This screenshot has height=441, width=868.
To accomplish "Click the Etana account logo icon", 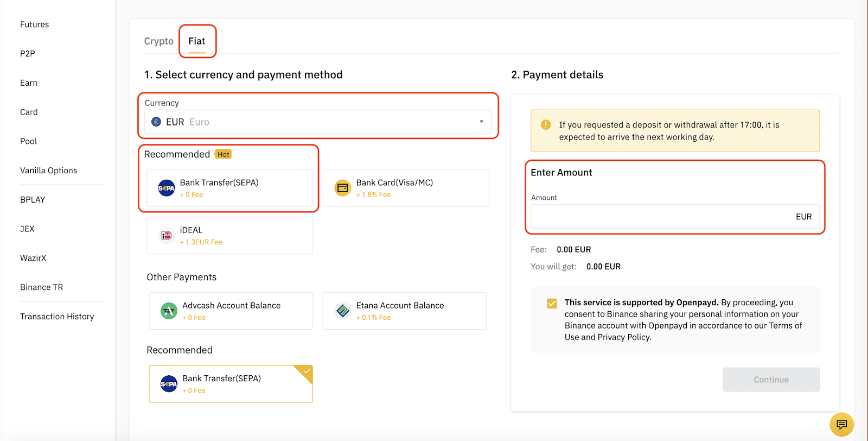I will pyautogui.click(x=343, y=311).
